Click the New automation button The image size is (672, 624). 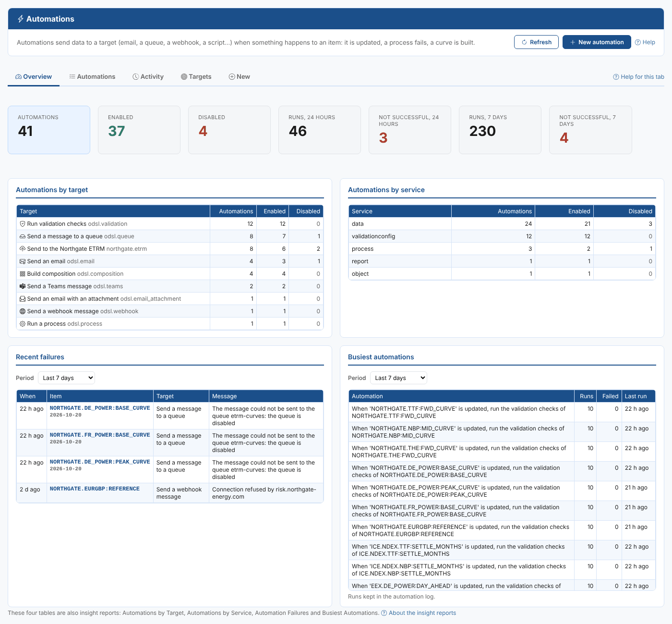point(597,42)
